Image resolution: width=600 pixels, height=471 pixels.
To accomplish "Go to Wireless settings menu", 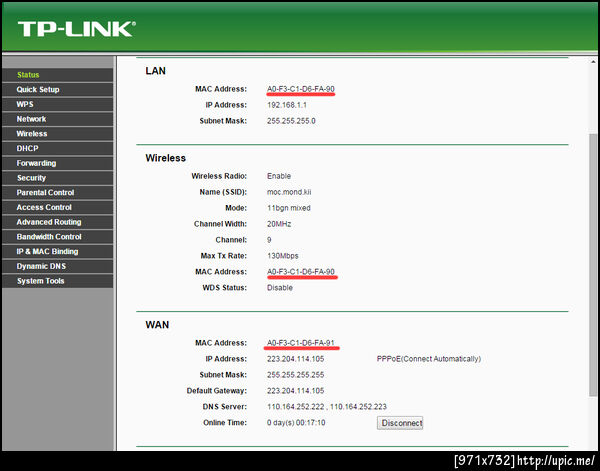I will [57, 134].
